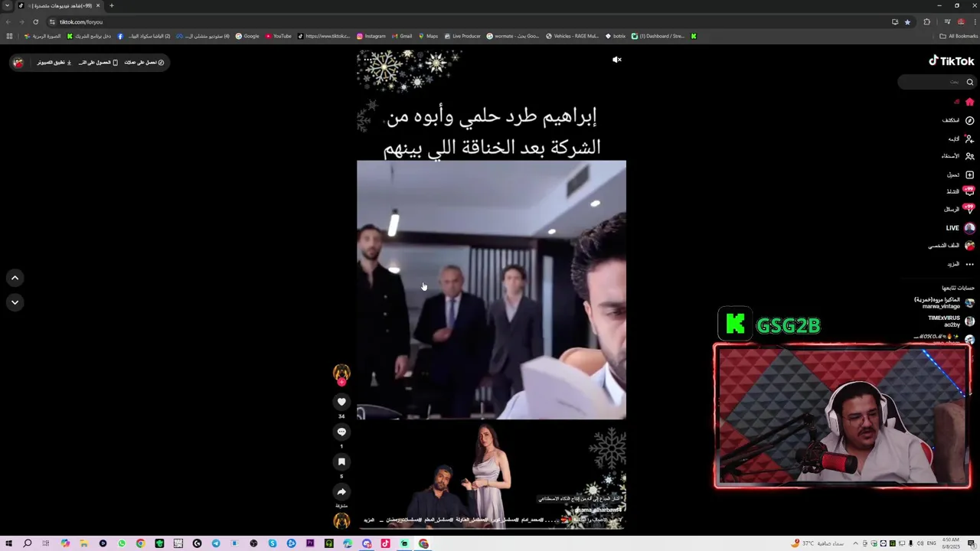Bookmark this tab with the star icon
This screenshot has height=551, width=980.
[x=908, y=22]
